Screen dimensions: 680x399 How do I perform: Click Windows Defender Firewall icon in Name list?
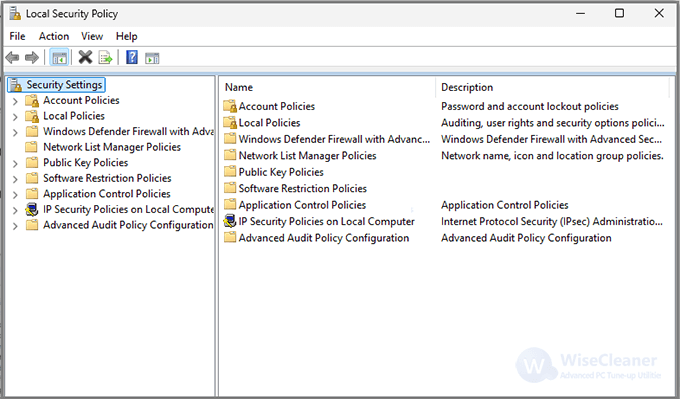(x=230, y=139)
